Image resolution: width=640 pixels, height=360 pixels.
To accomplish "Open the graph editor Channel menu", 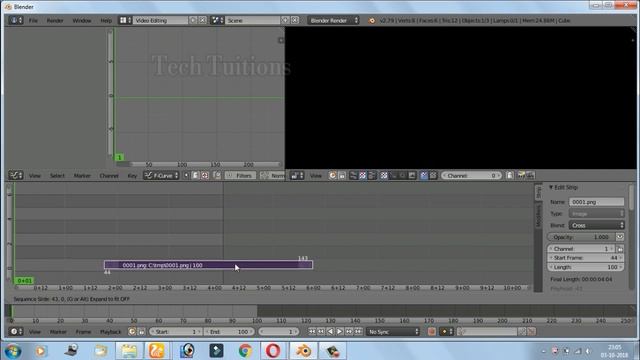I will coord(109,176).
